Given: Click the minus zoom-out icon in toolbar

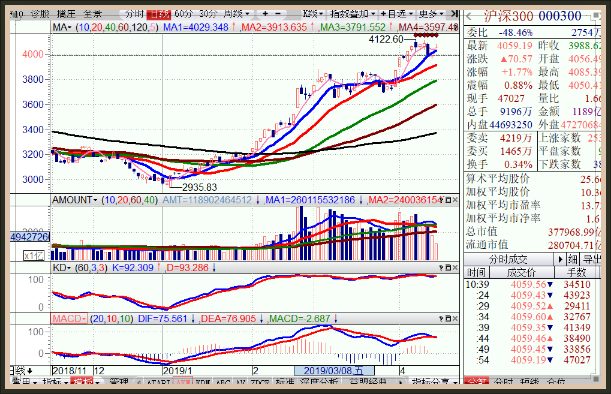Looking at the screenshot, I should (278, 14).
